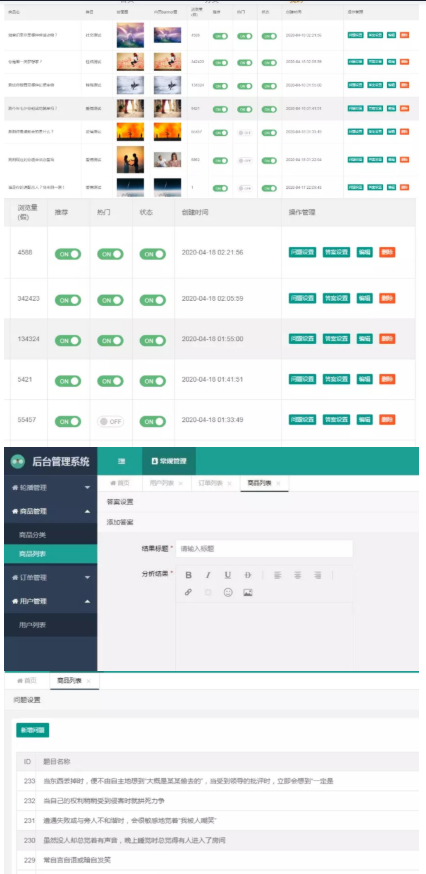Click the orange 删除 button for row 342423
This screenshot has height=874, width=426.
coord(387,298)
